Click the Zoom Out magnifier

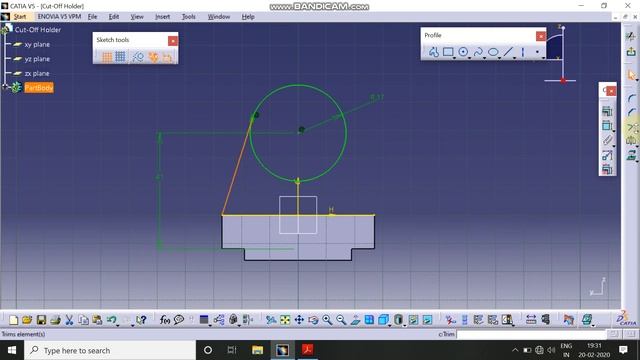[x=341, y=320]
